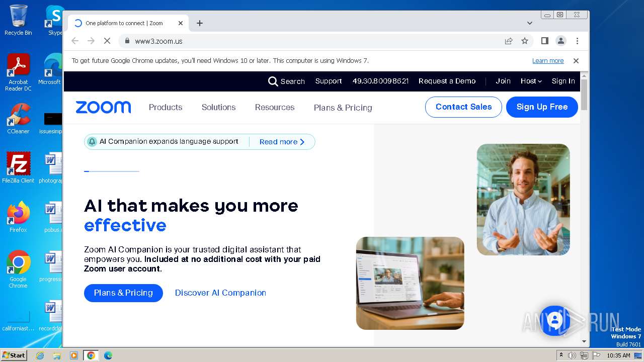644x362 pixels.
Task: Open the Products menu
Action: (166, 108)
